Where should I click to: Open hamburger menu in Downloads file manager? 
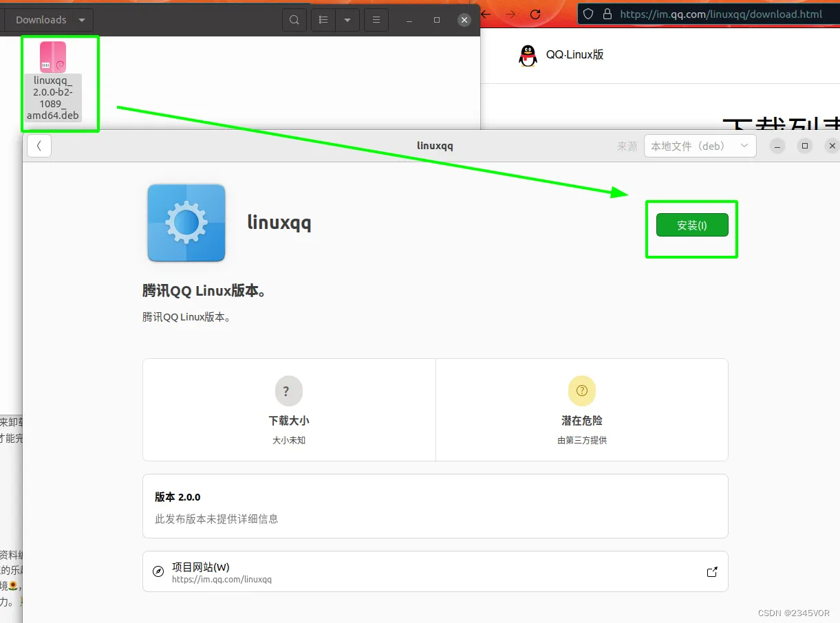pyautogui.click(x=376, y=20)
